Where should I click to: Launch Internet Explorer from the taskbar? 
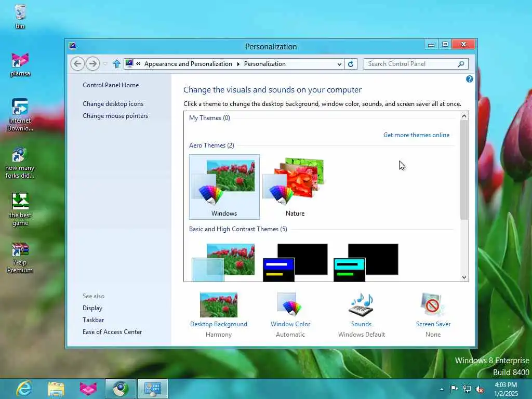24,389
